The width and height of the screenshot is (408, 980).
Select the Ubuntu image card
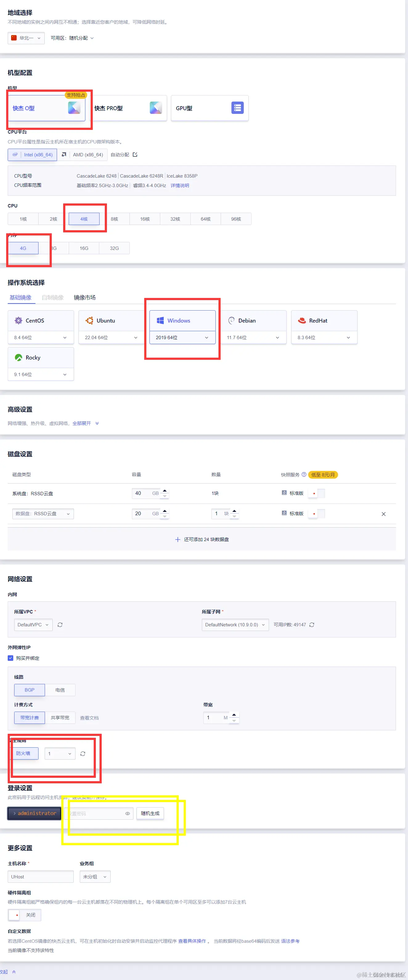[112, 321]
